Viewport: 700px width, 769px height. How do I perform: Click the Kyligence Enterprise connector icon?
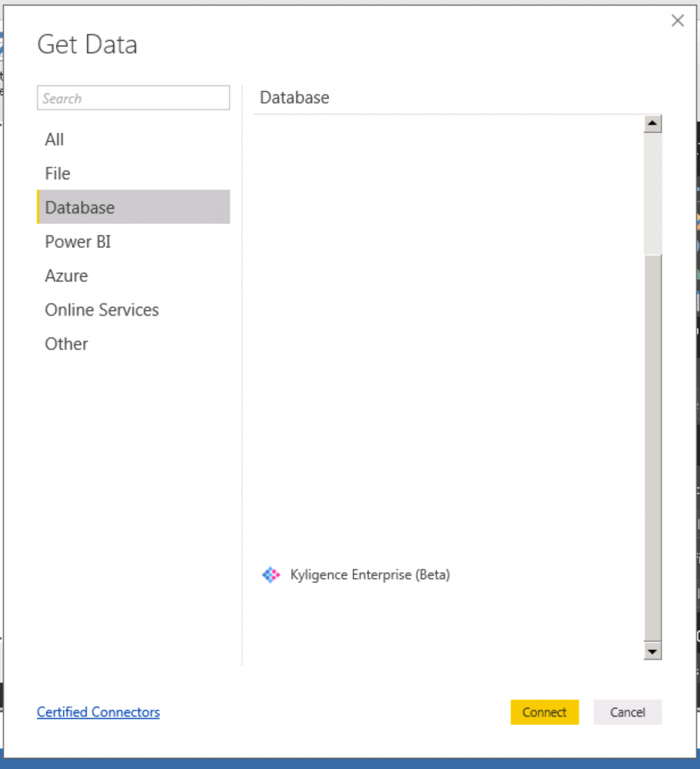(x=271, y=574)
